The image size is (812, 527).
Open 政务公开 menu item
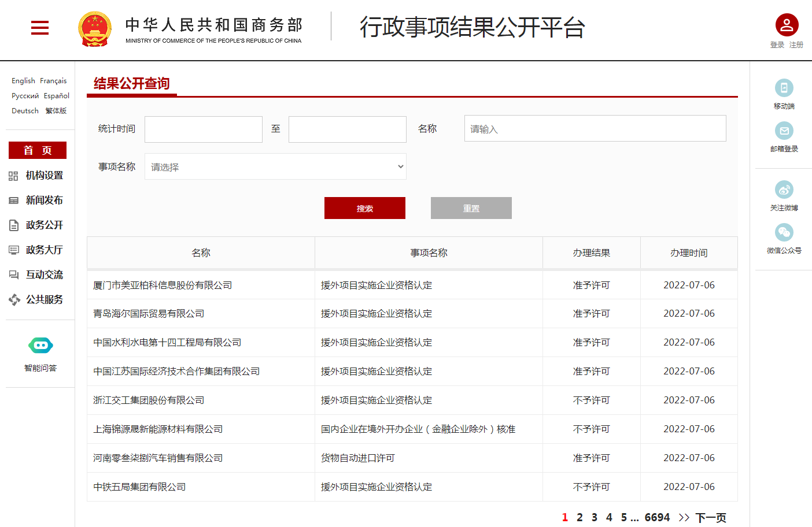(45, 225)
